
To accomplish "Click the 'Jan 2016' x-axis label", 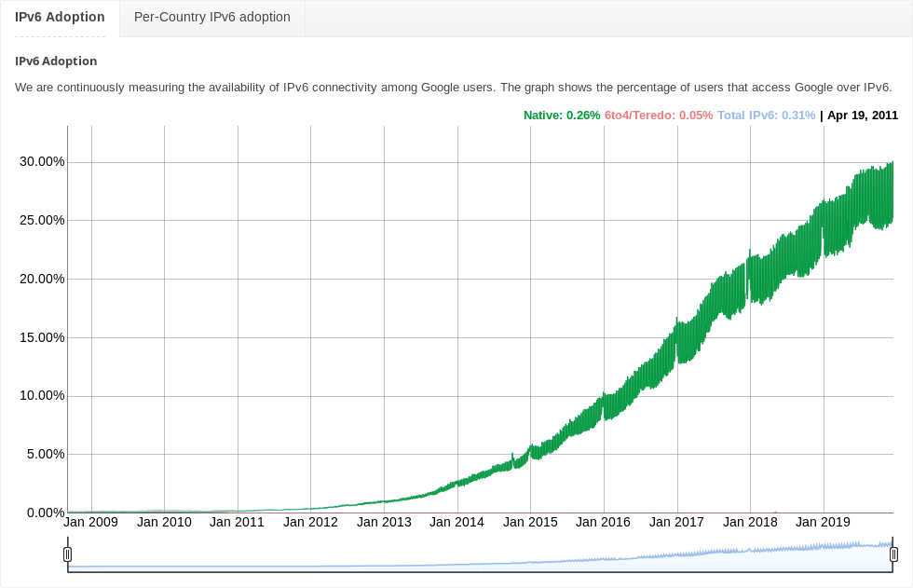I will coord(604,522).
